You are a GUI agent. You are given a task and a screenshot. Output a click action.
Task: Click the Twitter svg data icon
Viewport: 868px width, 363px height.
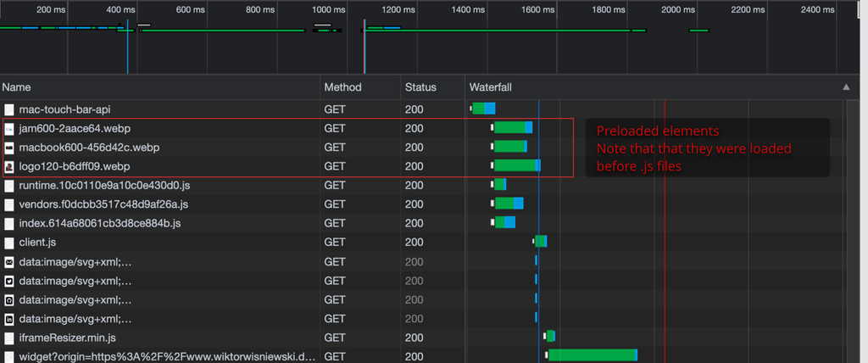(8, 281)
